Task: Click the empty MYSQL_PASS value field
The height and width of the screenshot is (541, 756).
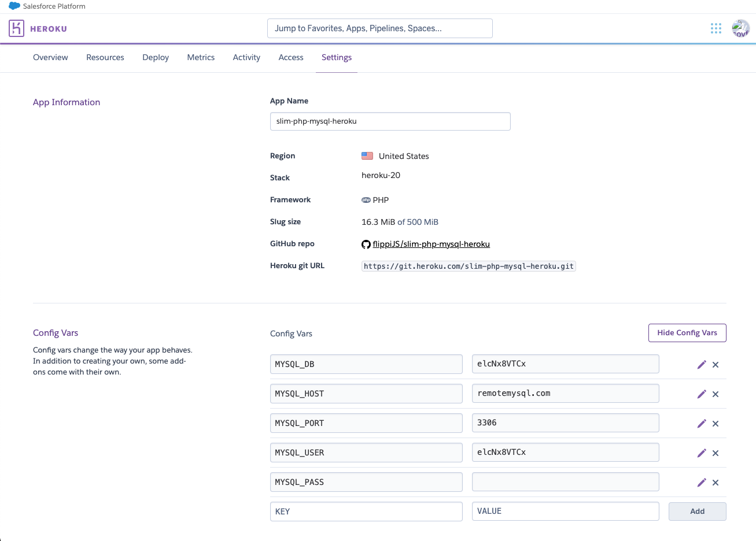Action: [566, 482]
